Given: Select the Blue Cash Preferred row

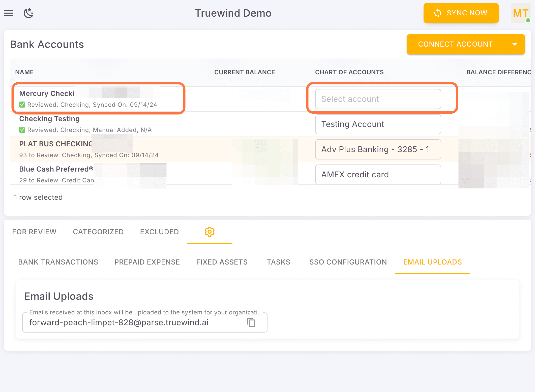Looking at the screenshot, I should click(56, 169).
